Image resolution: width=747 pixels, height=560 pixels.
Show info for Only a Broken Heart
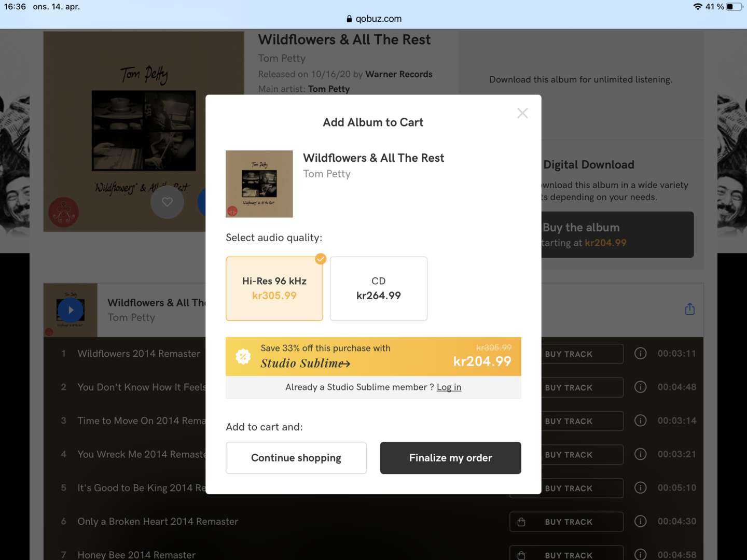(x=641, y=522)
